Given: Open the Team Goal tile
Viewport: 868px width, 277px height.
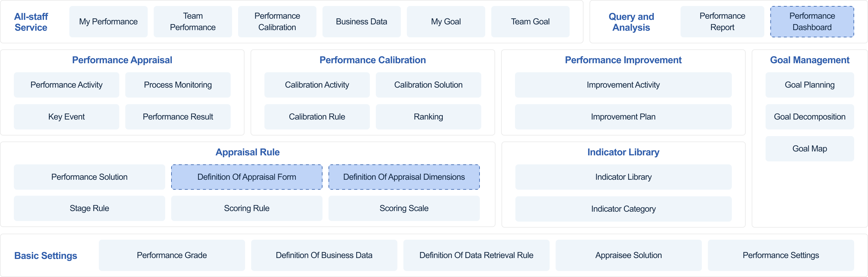Looking at the screenshot, I should [530, 22].
